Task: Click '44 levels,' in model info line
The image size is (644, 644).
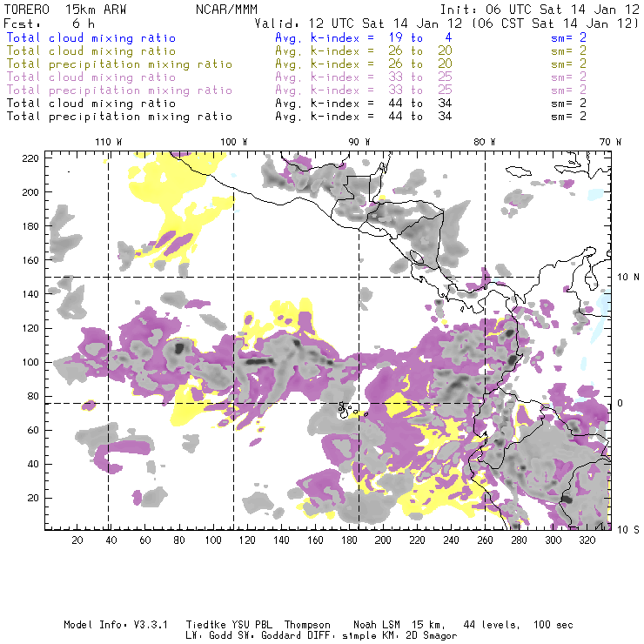Action: 492,625
